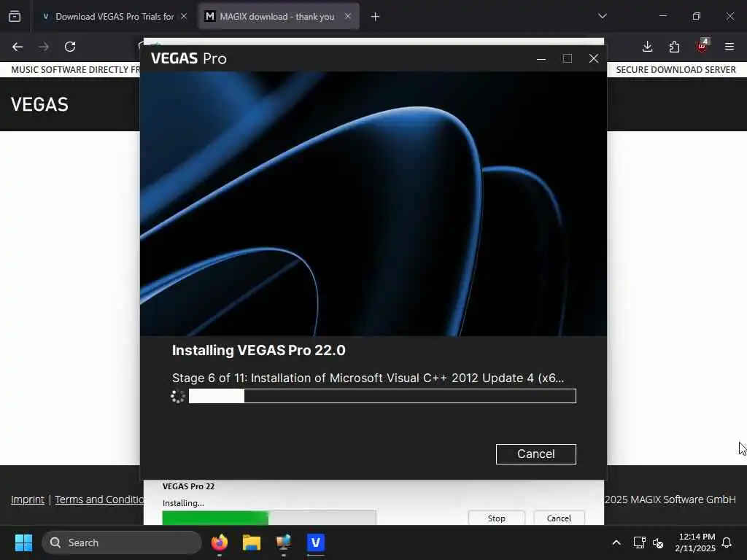Open the Terms and Conditions link
The image size is (747, 560).
point(99,499)
